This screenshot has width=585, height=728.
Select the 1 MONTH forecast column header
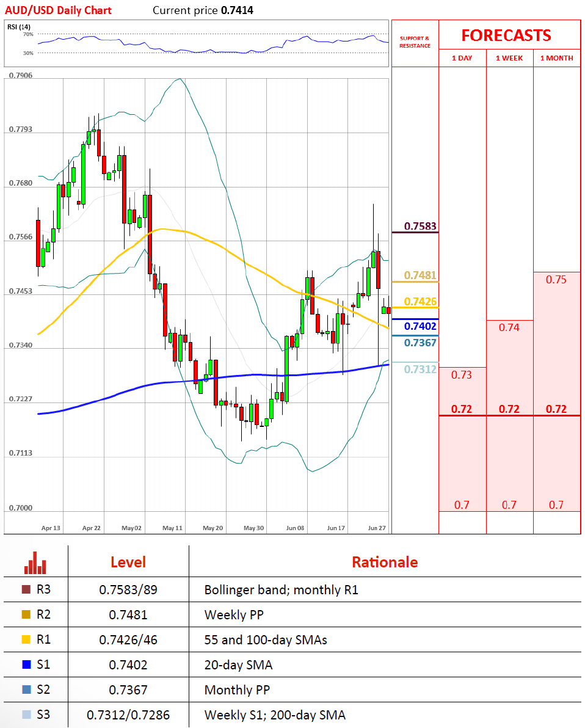[x=557, y=58]
